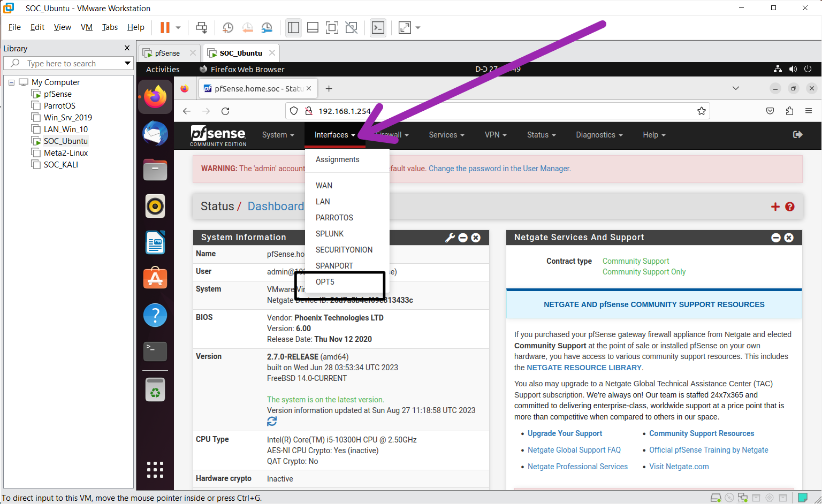Open LibreOffice Writer from the dock
The image size is (822, 504).
(155, 242)
